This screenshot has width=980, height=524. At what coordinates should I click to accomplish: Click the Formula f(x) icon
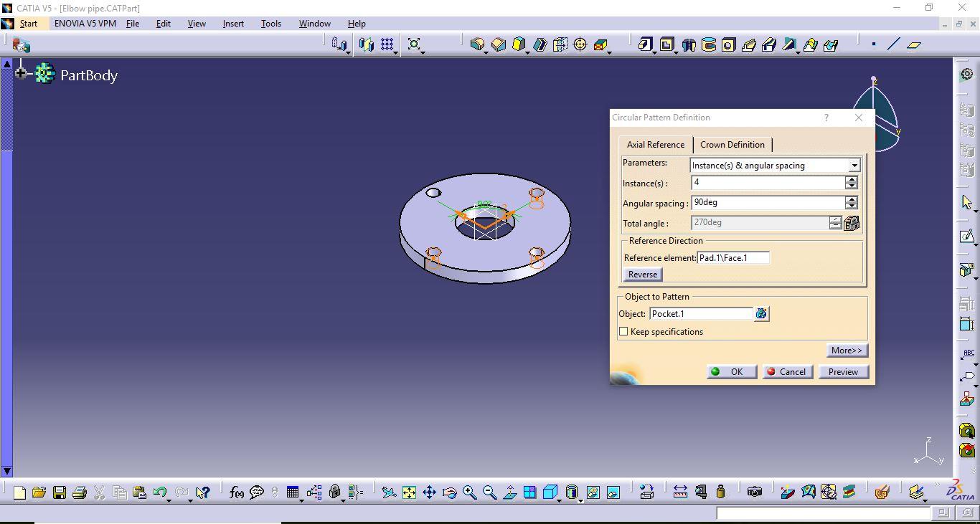(x=236, y=492)
